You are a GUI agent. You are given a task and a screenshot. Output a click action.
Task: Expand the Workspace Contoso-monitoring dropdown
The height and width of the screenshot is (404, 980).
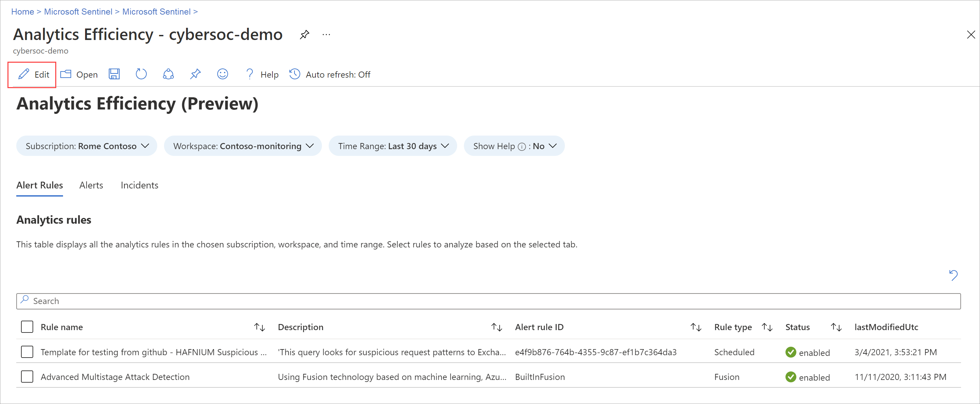click(243, 146)
